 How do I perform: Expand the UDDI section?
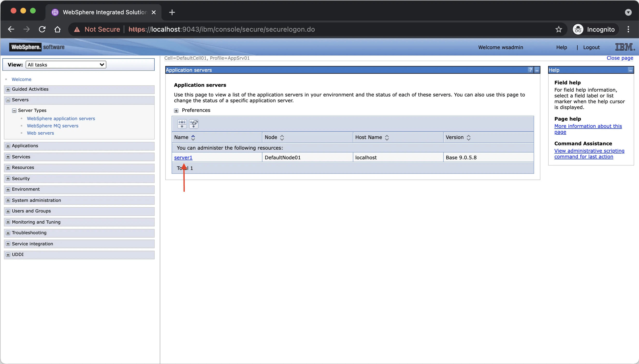point(8,255)
